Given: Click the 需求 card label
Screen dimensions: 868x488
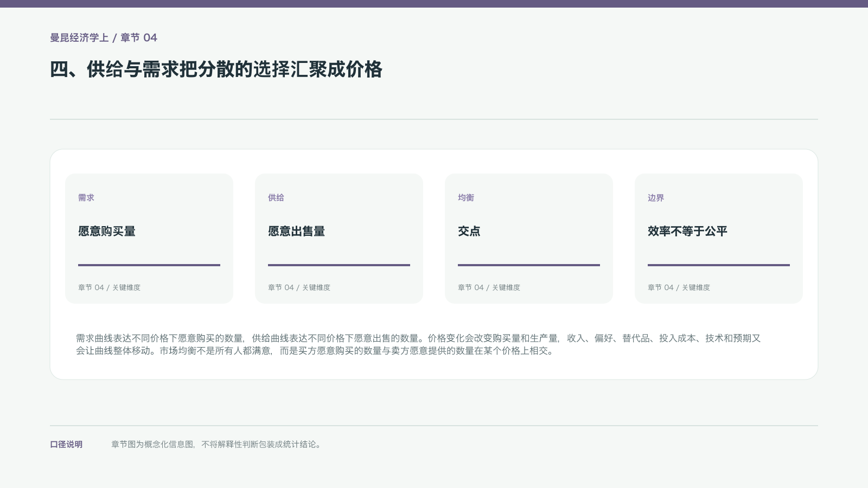Looking at the screenshot, I should click(x=86, y=197).
